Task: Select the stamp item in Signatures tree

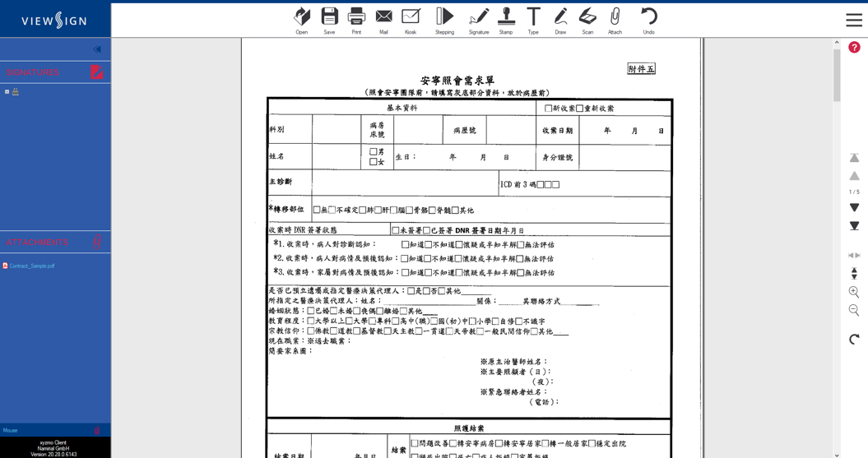Action: coord(16,92)
